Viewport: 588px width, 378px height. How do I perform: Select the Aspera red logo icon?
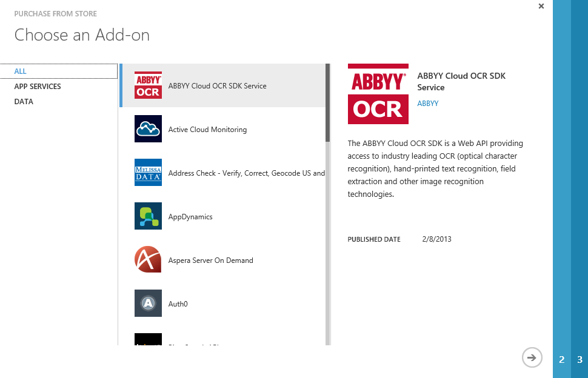[148, 260]
